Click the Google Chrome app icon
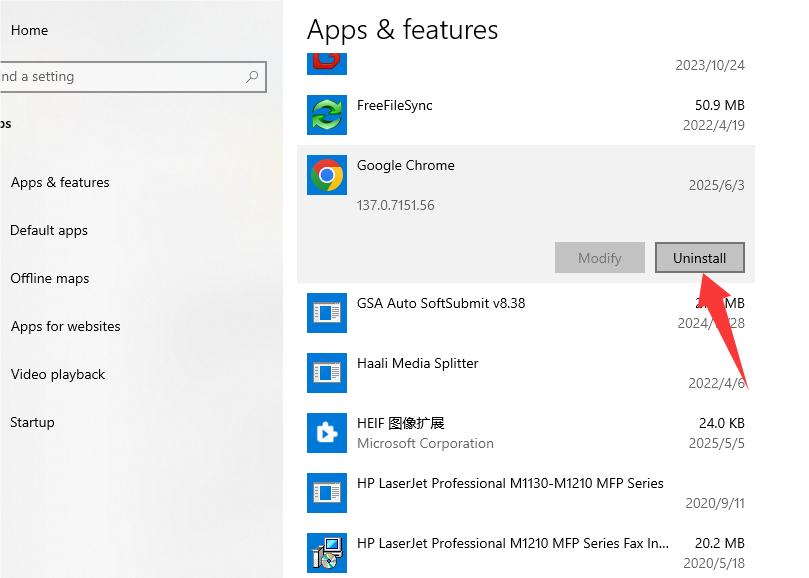Viewport: 809px width, 578px height. [327, 175]
